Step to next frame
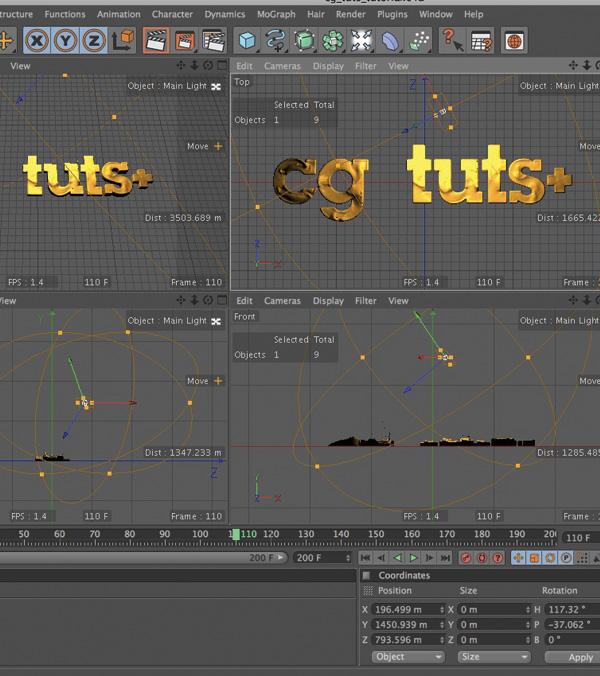The height and width of the screenshot is (676, 600). coord(429,558)
